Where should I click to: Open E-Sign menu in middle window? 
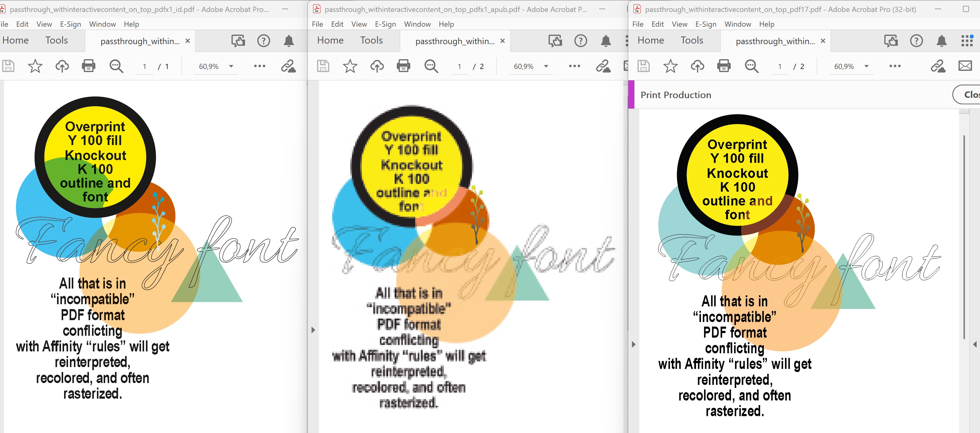tap(385, 24)
